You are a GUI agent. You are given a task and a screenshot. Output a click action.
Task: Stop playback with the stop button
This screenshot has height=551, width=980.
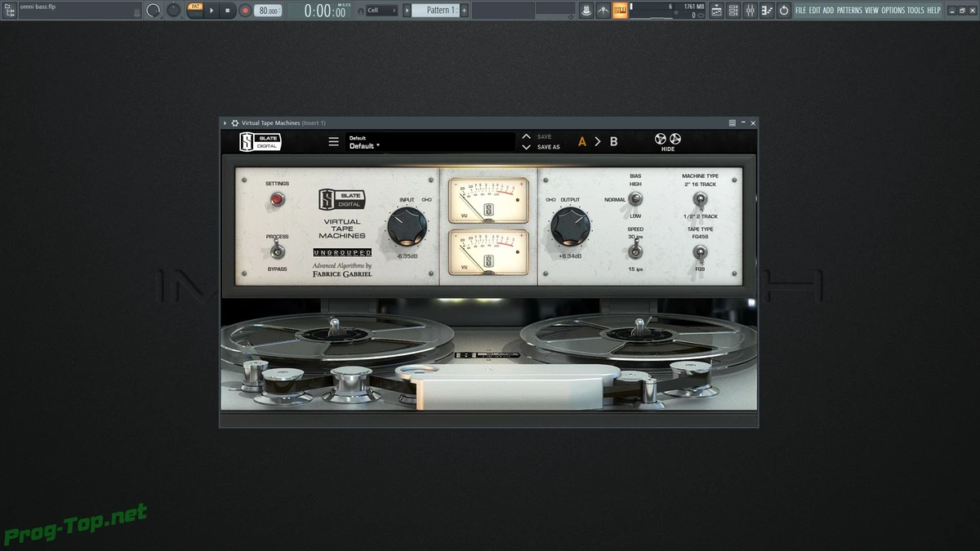228,11
